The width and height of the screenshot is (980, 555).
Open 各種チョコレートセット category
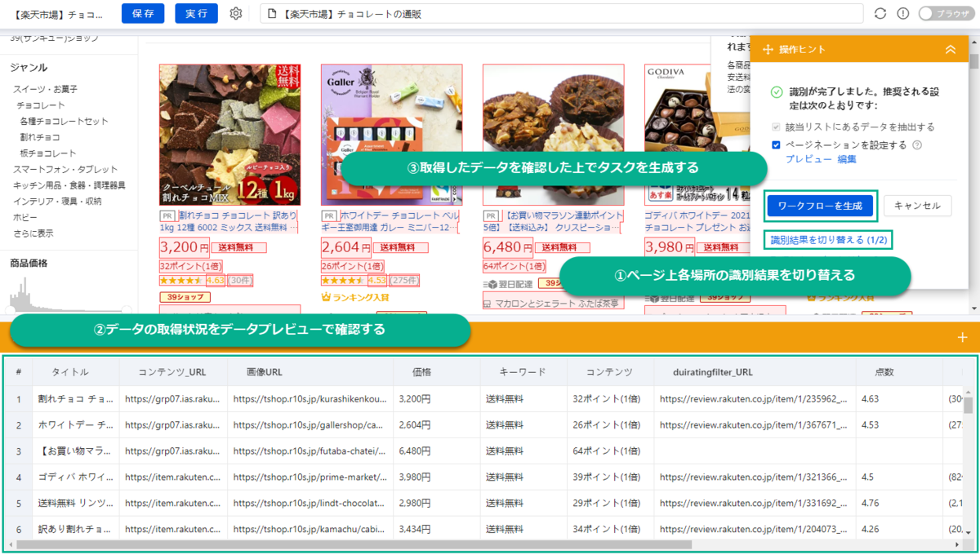(65, 121)
